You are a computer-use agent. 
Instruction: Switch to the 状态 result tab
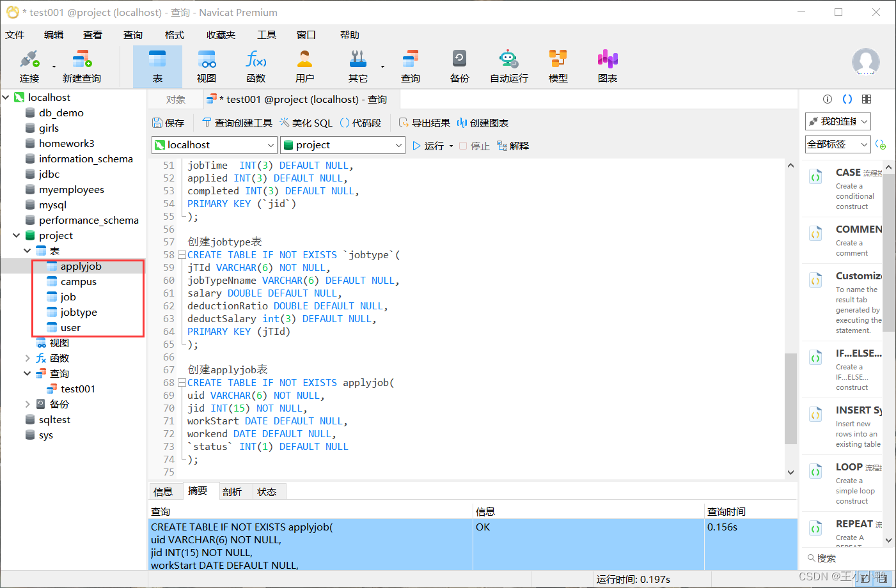(x=267, y=491)
